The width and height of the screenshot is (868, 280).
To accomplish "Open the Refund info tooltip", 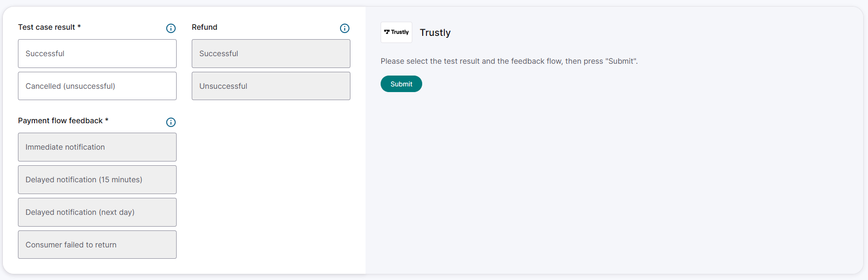I will pyautogui.click(x=344, y=28).
